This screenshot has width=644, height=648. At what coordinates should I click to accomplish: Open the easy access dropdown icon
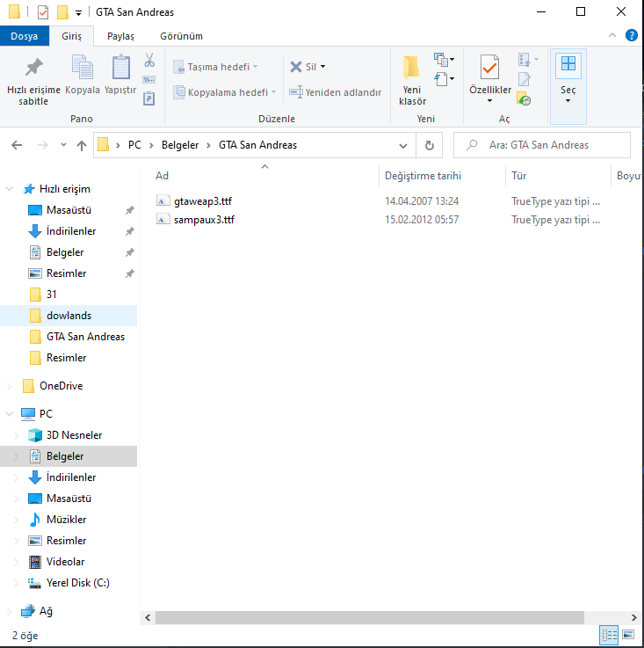point(444,78)
